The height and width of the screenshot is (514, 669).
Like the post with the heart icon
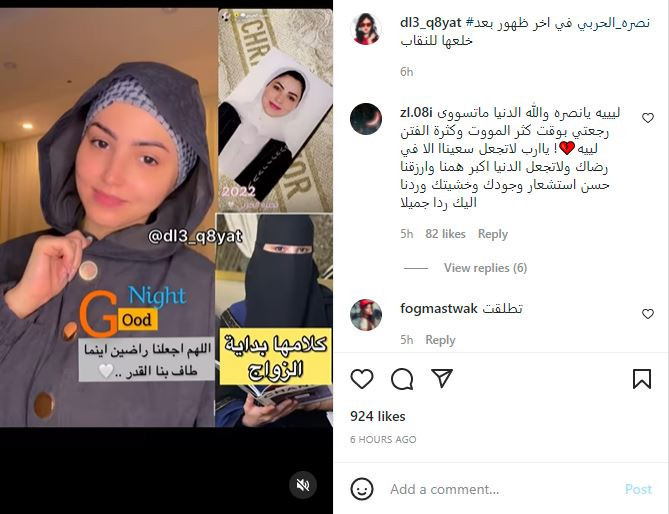coord(362,378)
